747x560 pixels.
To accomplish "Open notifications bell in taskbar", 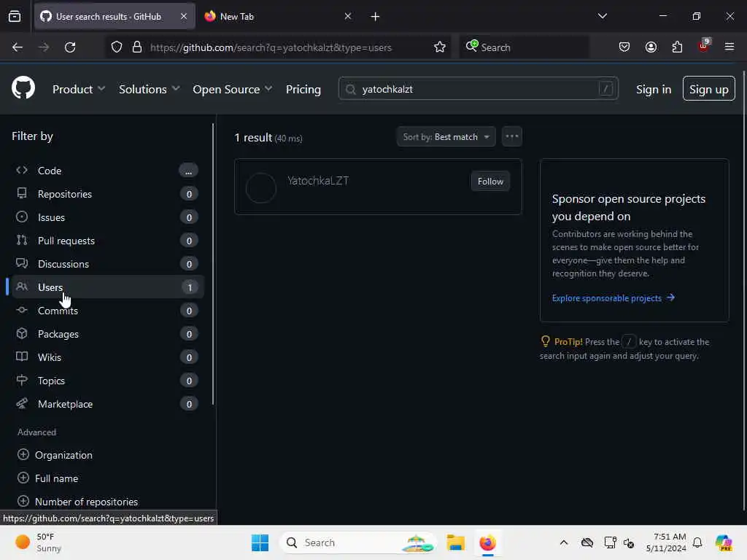I will (697, 542).
